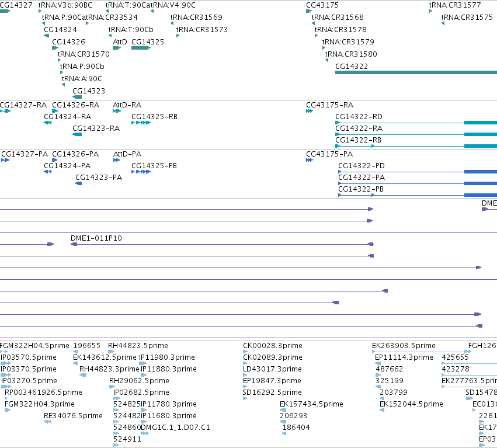
Task: Click feature 203799
Action: coord(382,398)
